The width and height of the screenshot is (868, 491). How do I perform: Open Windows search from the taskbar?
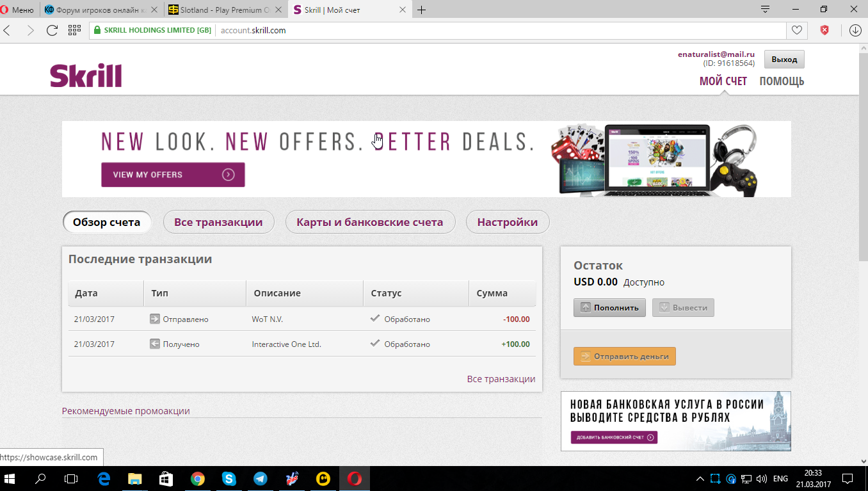[40, 479]
